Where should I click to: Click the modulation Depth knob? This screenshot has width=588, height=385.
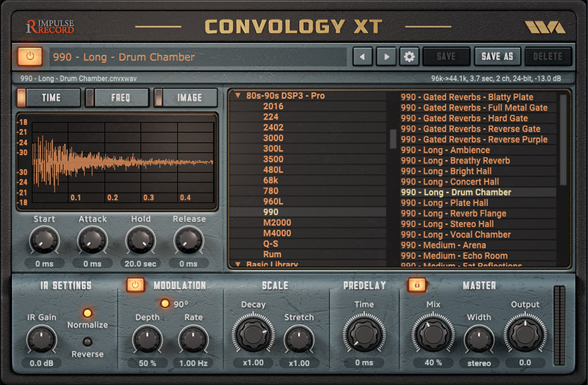coord(147,339)
